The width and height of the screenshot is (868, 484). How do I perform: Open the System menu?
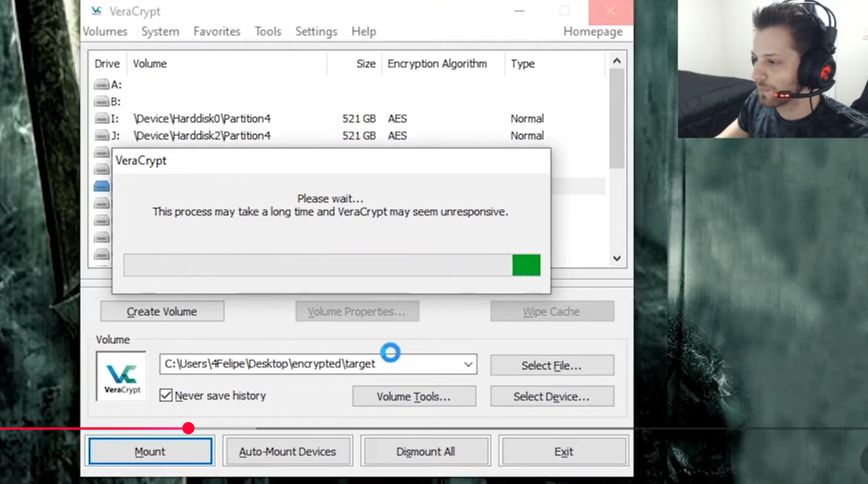pos(160,32)
